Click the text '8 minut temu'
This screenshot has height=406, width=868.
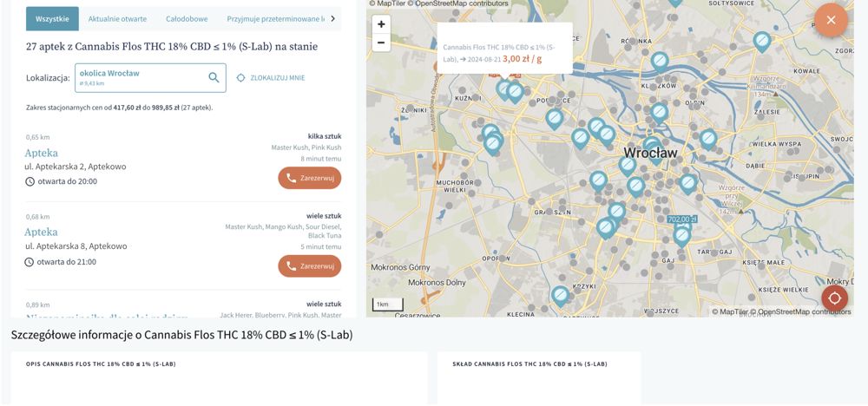click(x=321, y=159)
